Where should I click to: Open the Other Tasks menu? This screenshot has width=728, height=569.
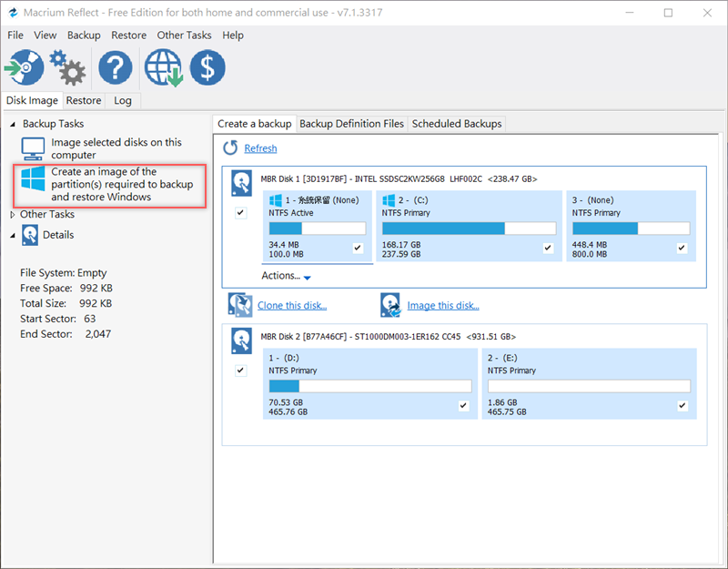click(x=184, y=36)
